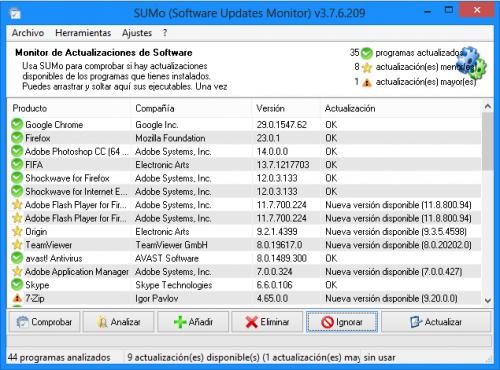The width and height of the screenshot is (500, 370).
Task: Click the Analizar button
Action: tap(119, 322)
